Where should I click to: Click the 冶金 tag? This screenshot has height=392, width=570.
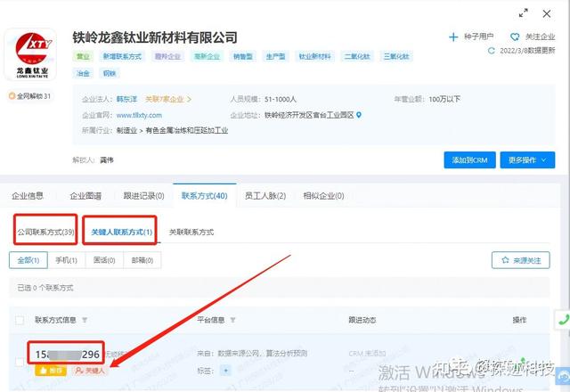click(x=83, y=73)
